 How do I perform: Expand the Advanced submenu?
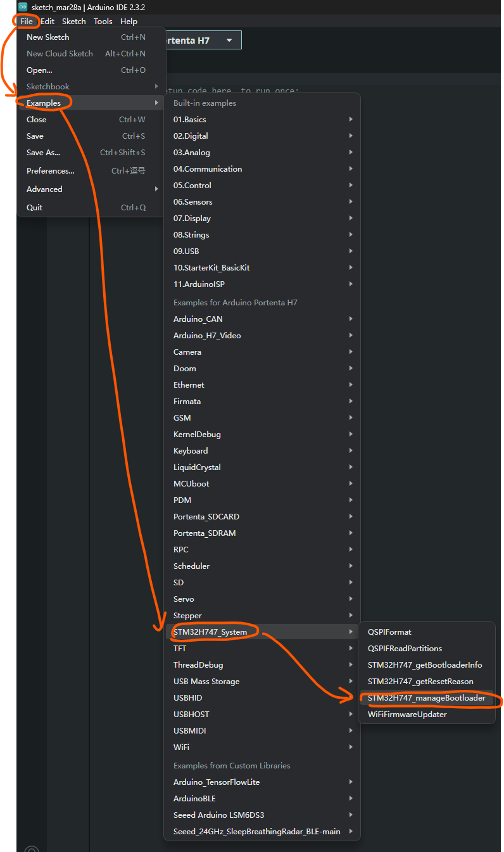[x=44, y=189]
